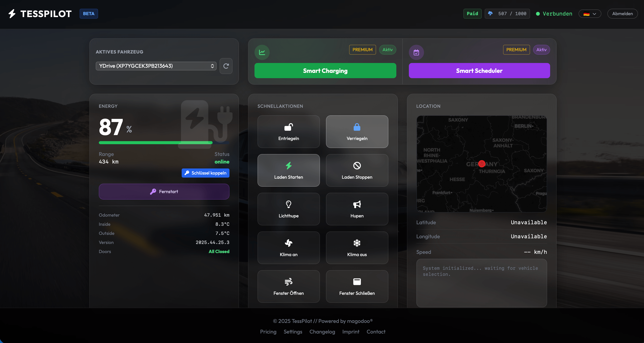The width and height of the screenshot is (644, 343).
Task: Open the Settings page from footer
Action: click(293, 332)
